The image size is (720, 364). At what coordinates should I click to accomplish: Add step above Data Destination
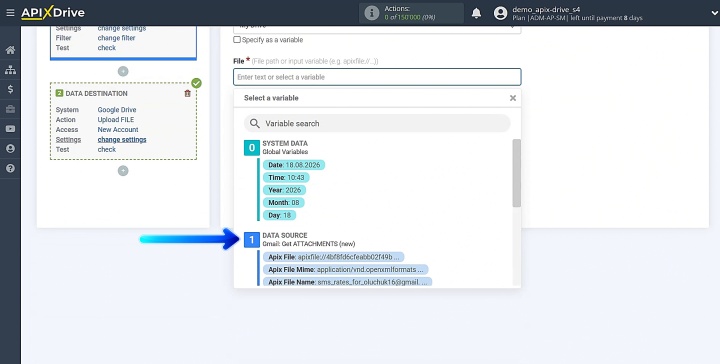(123, 71)
